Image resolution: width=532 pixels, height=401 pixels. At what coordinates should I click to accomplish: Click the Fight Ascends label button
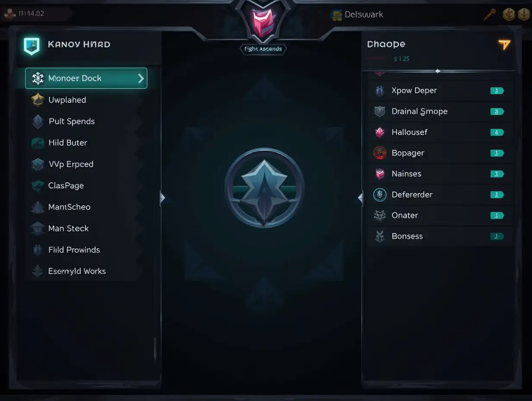[x=263, y=49]
